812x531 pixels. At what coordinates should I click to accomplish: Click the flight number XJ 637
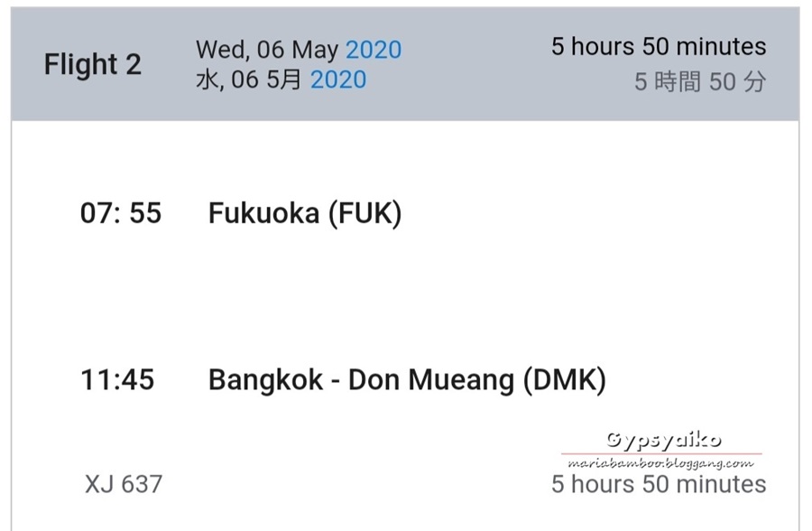coord(124,484)
